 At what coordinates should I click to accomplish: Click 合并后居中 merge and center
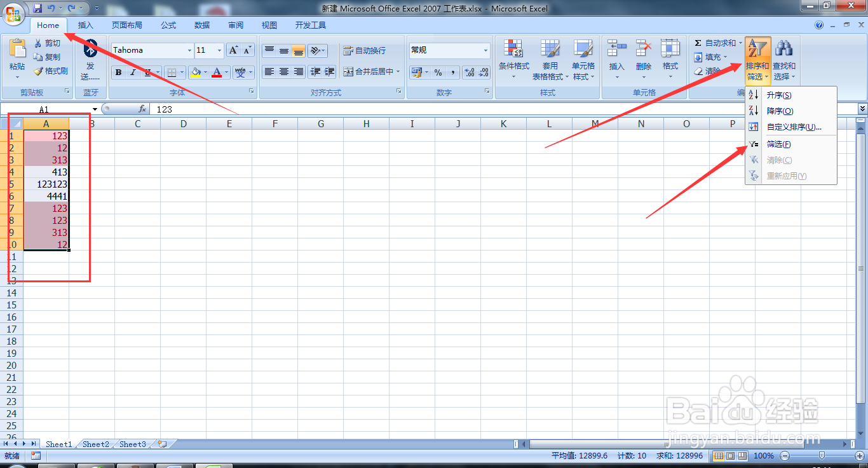point(369,72)
